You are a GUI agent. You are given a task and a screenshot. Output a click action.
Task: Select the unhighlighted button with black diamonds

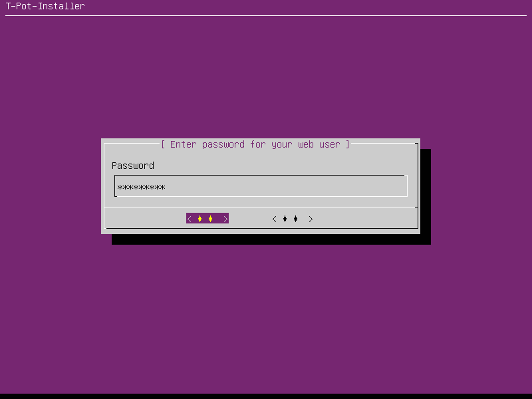tap(293, 219)
